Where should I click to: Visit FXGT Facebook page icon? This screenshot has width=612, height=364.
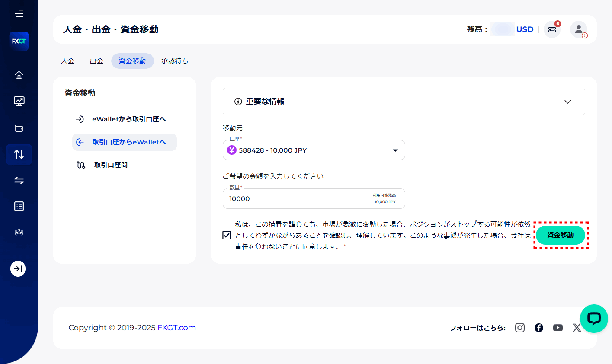click(539, 328)
